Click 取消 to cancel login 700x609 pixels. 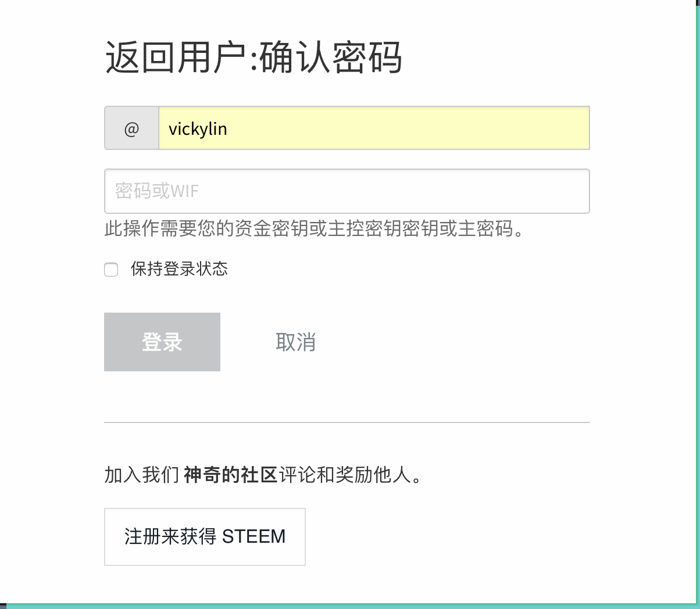click(x=295, y=342)
